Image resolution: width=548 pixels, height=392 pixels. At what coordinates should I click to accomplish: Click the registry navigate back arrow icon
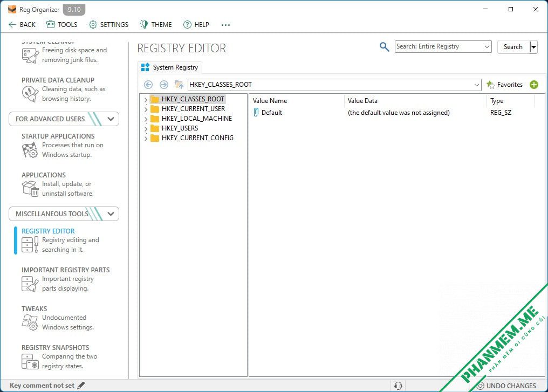[x=148, y=85]
